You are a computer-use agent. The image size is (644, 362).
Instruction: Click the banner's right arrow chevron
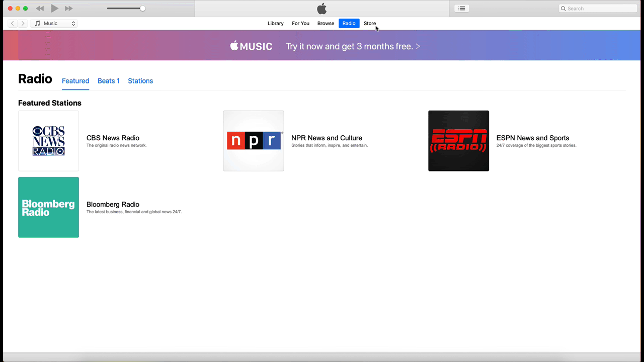[x=418, y=46]
